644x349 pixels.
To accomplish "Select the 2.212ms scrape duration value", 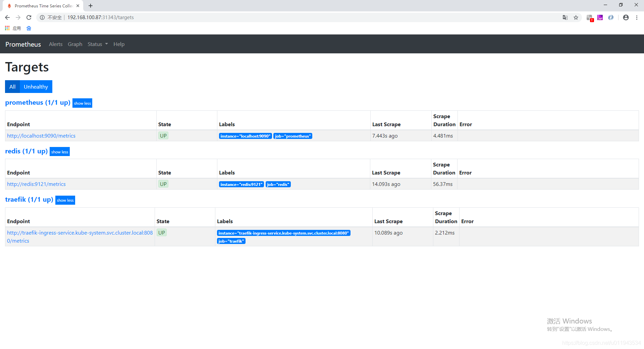I will 445,233.
